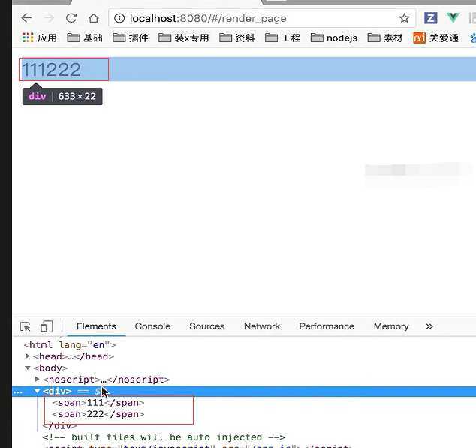
Task: Open the 基础 bookmark folder
Action: click(85, 38)
